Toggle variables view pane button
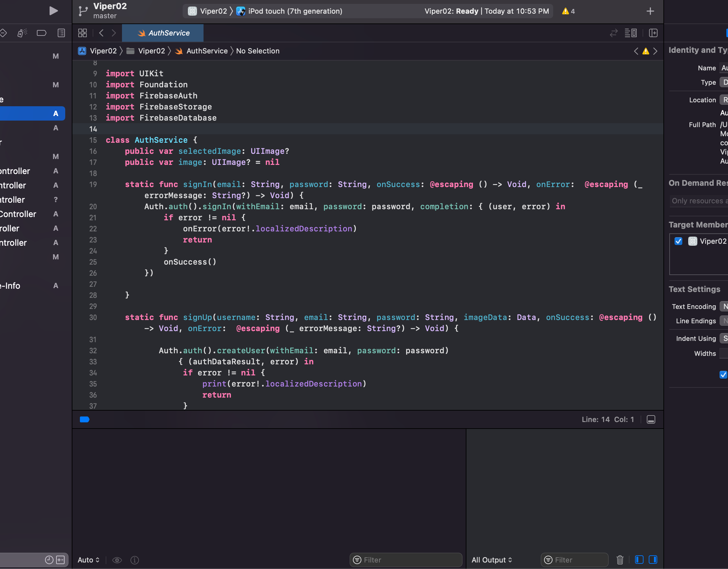 tap(639, 560)
